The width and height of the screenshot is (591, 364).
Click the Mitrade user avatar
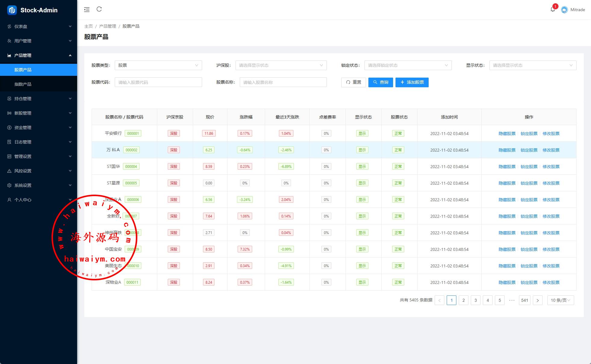click(564, 10)
